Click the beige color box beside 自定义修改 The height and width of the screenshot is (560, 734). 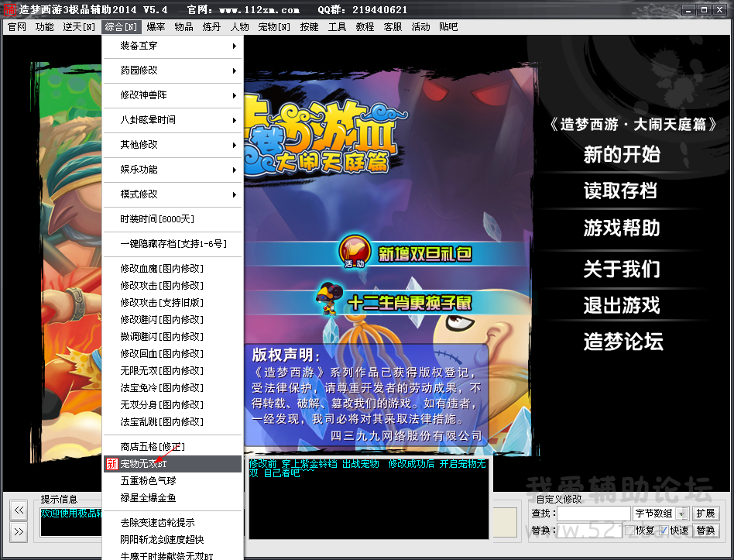coord(507,520)
